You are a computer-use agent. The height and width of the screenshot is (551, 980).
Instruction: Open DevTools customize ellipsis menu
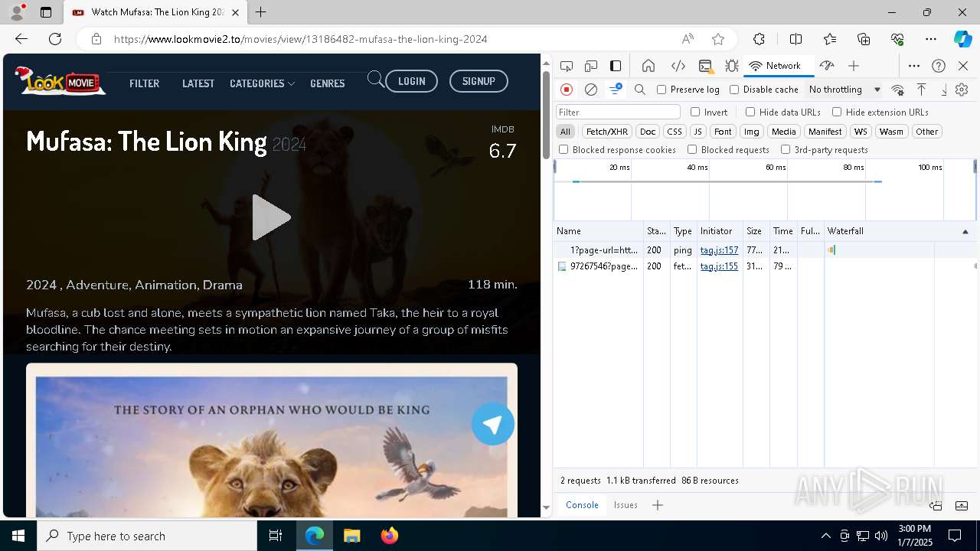click(914, 66)
